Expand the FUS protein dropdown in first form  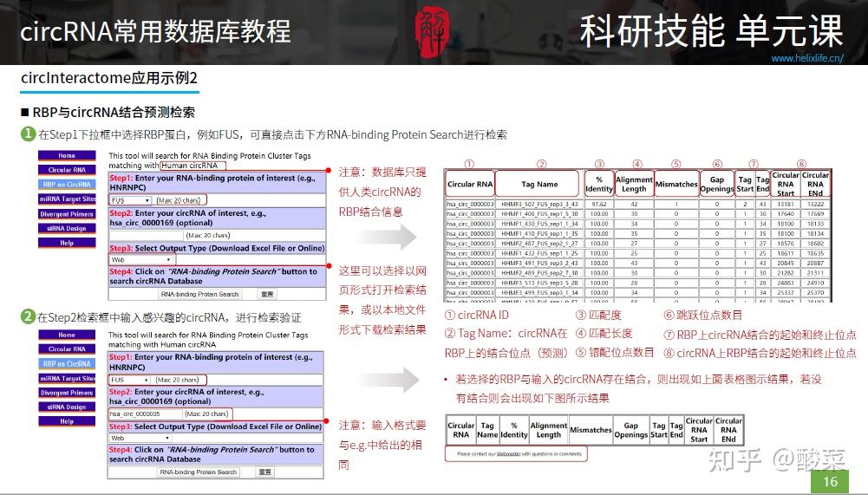131,200
